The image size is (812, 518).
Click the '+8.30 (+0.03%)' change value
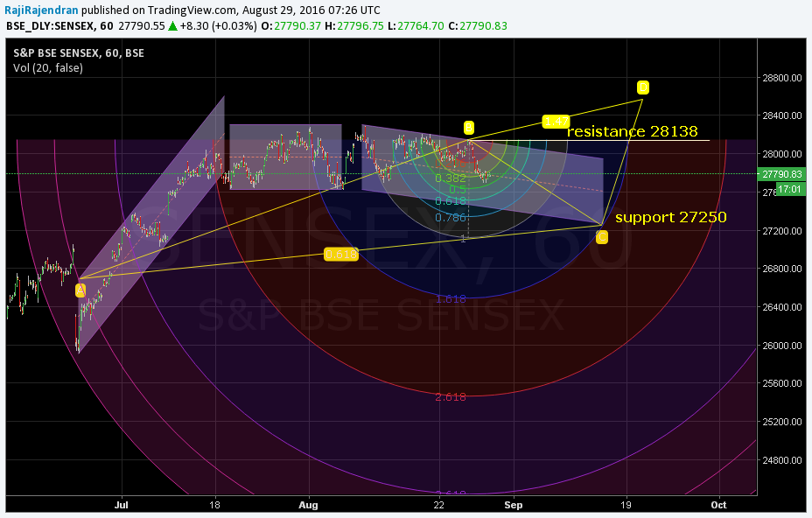pyautogui.click(x=218, y=26)
